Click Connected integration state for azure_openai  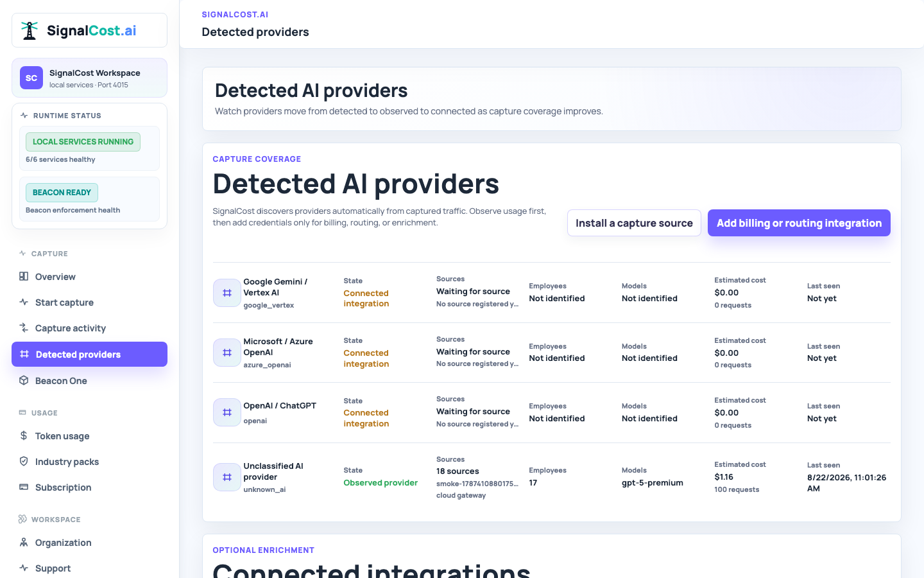pos(366,358)
